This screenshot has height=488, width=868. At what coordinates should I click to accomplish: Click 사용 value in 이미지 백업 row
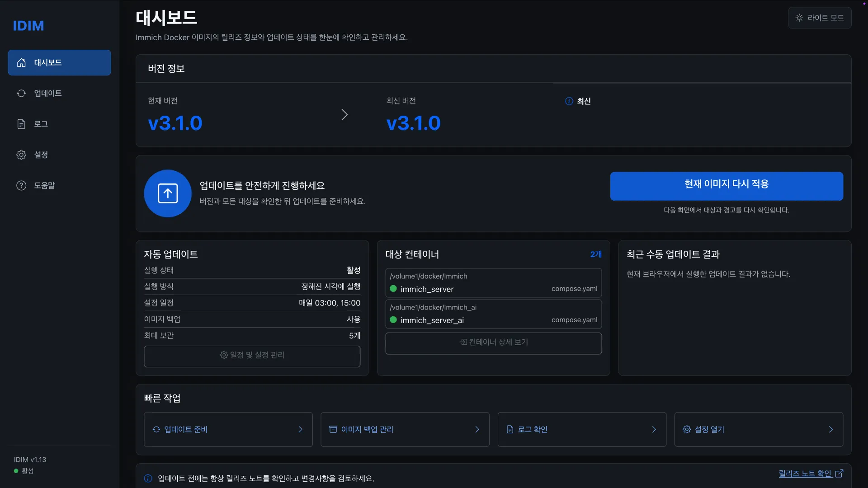tap(354, 319)
